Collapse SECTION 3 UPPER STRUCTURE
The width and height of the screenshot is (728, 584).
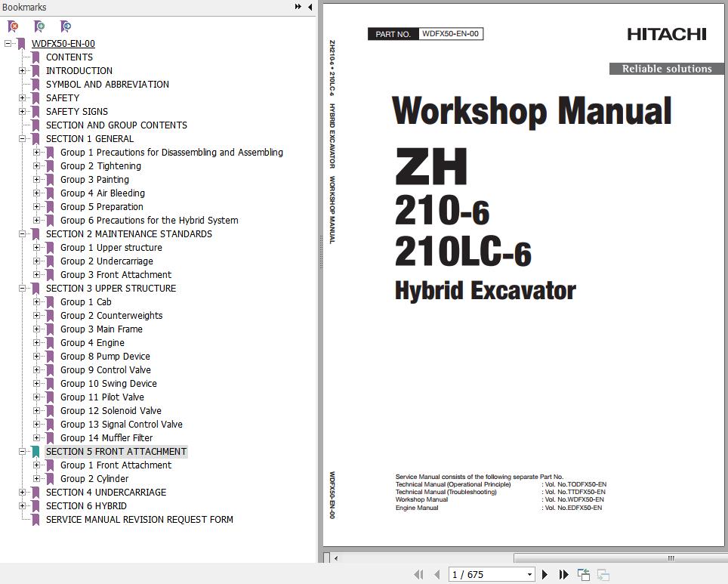click(22, 289)
